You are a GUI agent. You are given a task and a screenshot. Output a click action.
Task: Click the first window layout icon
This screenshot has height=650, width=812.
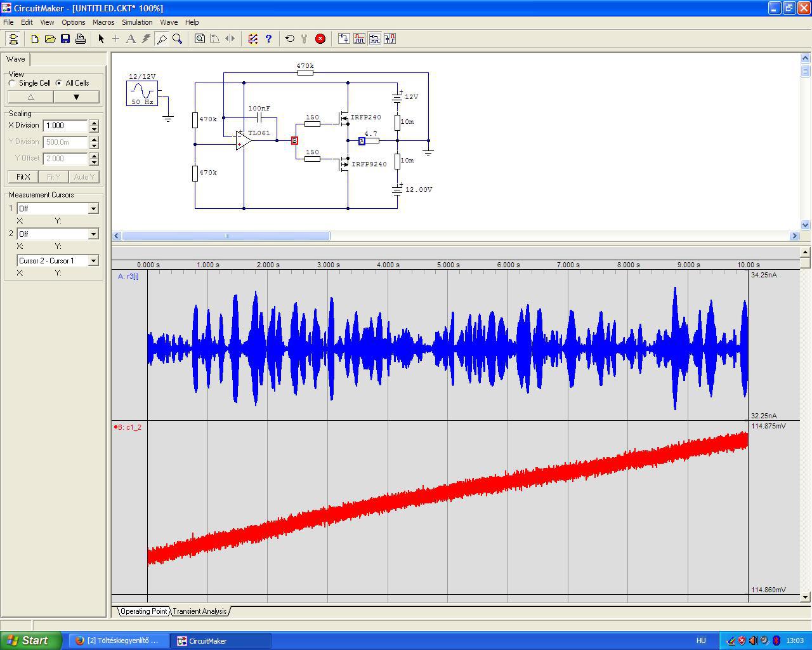(x=344, y=39)
